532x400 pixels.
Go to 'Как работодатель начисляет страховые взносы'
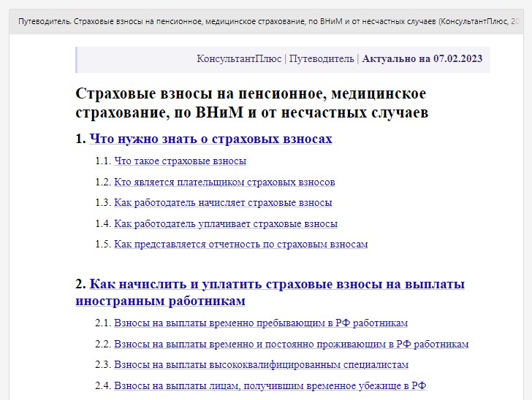click(223, 203)
